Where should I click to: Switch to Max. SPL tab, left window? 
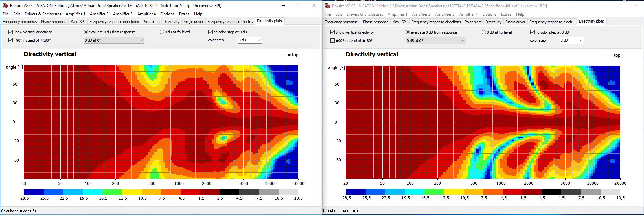coord(78,21)
